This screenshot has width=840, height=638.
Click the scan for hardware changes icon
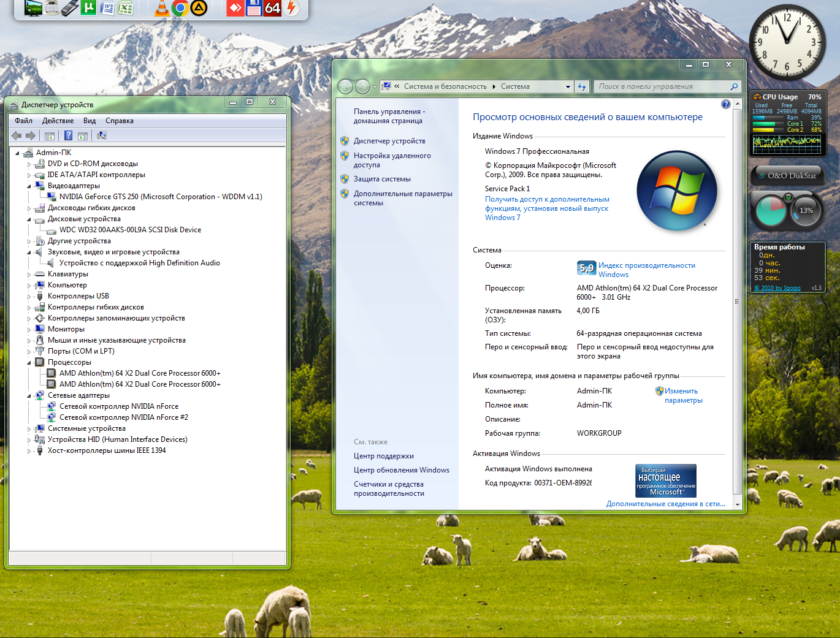point(102,135)
